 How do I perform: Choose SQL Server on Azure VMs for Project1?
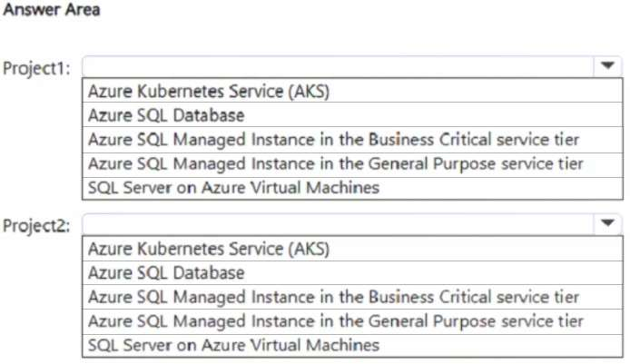point(233,188)
